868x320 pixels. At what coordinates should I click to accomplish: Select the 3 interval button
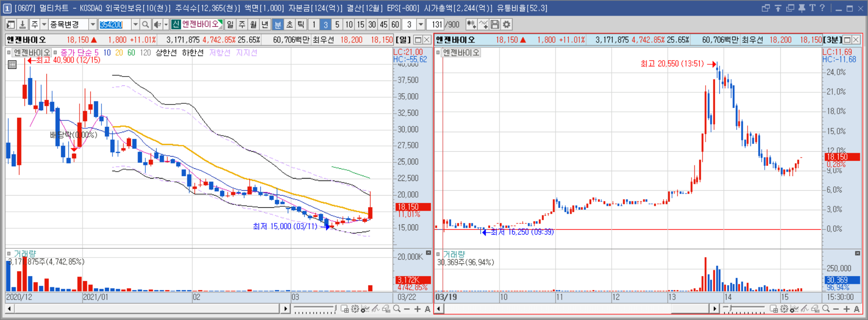pos(326,24)
